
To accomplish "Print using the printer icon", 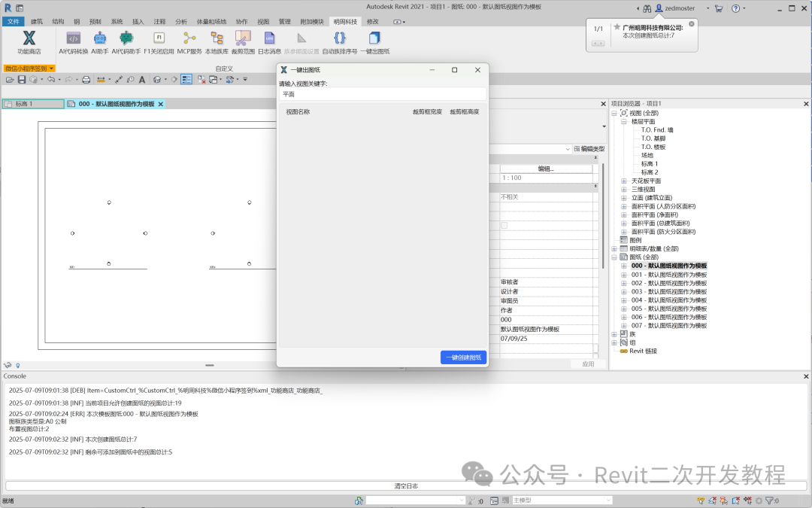I will [86, 79].
